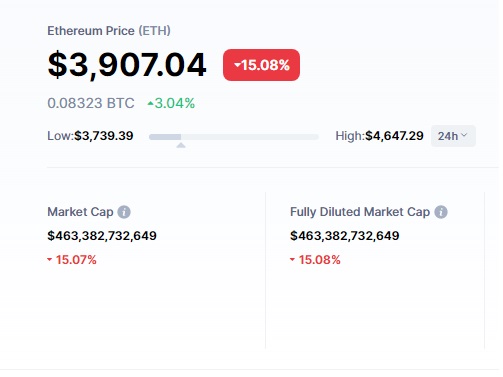Click the chevron arrow next to 24h

click(x=464, y=135)
